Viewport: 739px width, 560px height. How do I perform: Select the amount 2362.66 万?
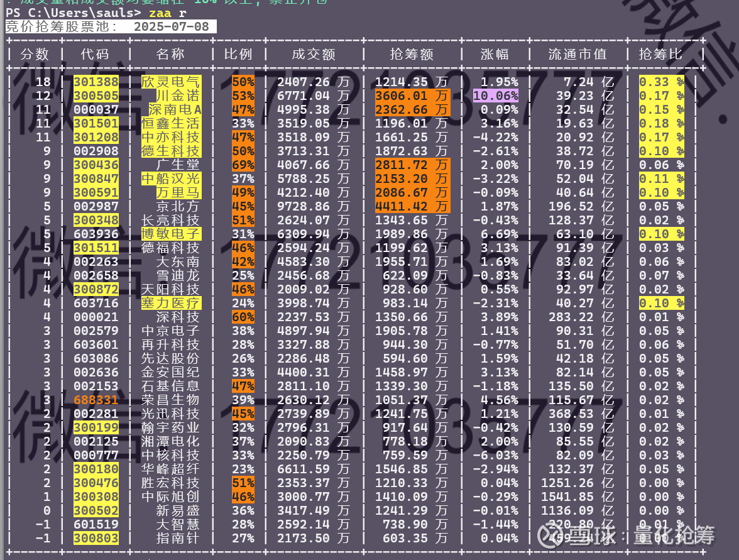click(x=412, y=110)
